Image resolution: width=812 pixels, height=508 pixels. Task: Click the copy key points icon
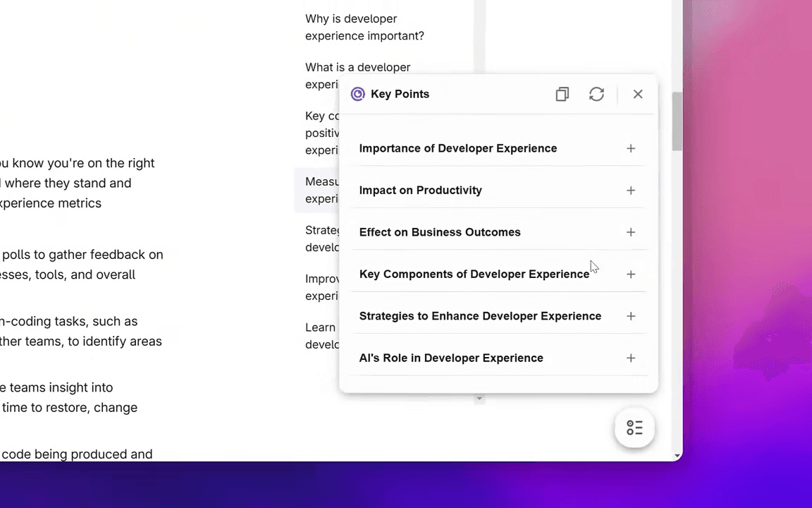click(562, 94)
